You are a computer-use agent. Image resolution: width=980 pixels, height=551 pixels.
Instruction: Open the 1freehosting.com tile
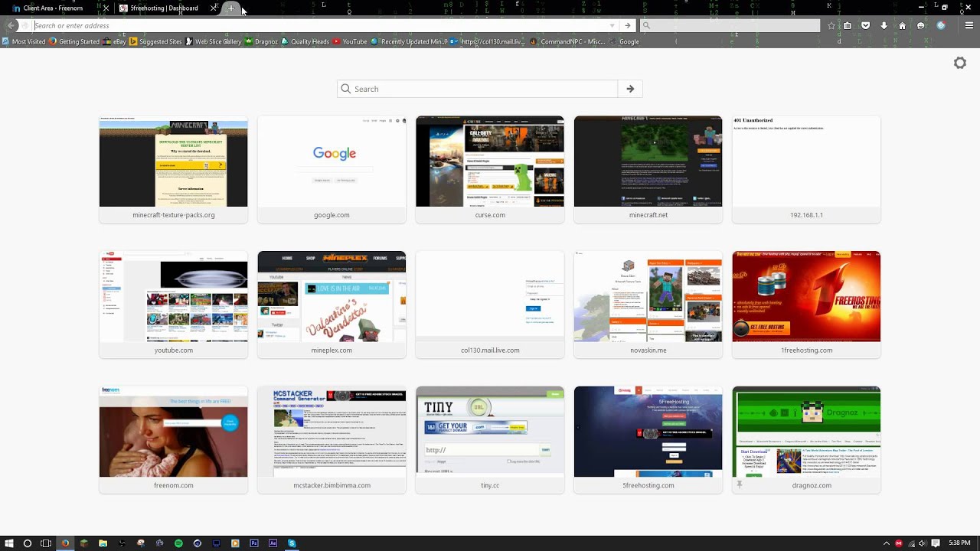click(x=806, y=305)
